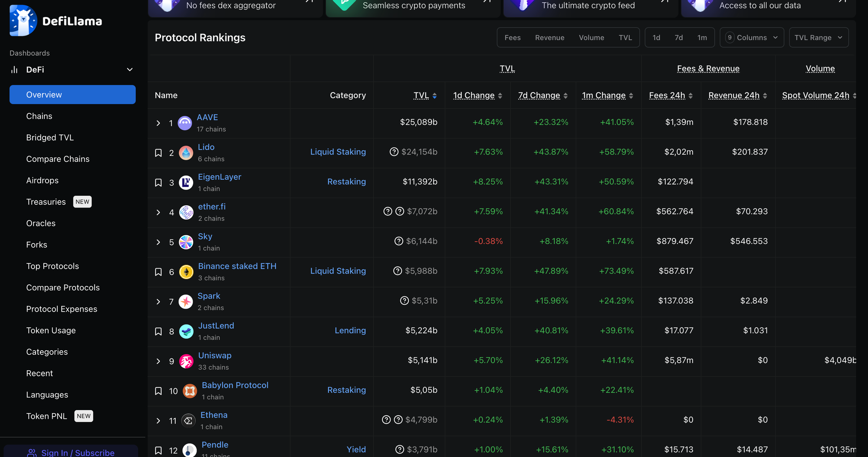Click the AAVE protocol logo

[185, 123]
